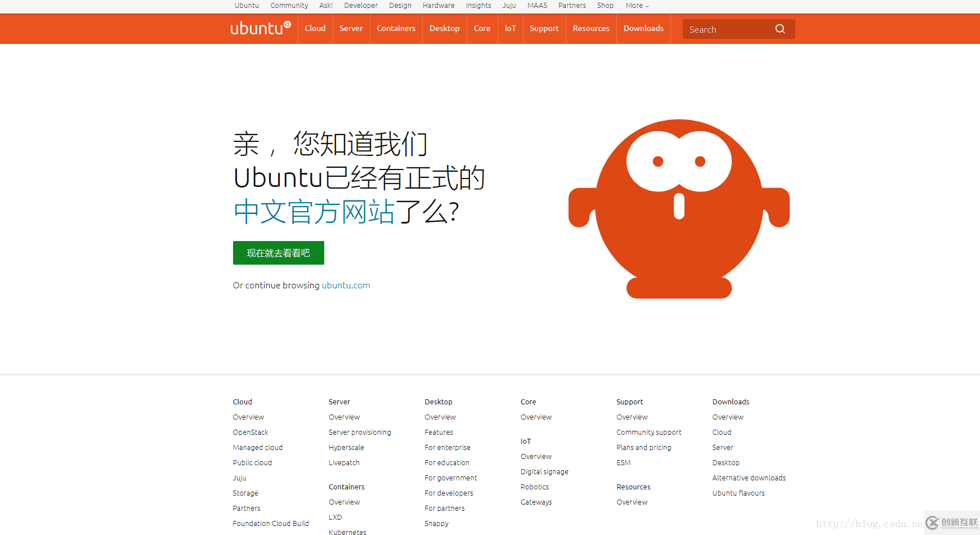Select Hardware in the top bar
The image size is (980, 535).
[x=438, y=5]
